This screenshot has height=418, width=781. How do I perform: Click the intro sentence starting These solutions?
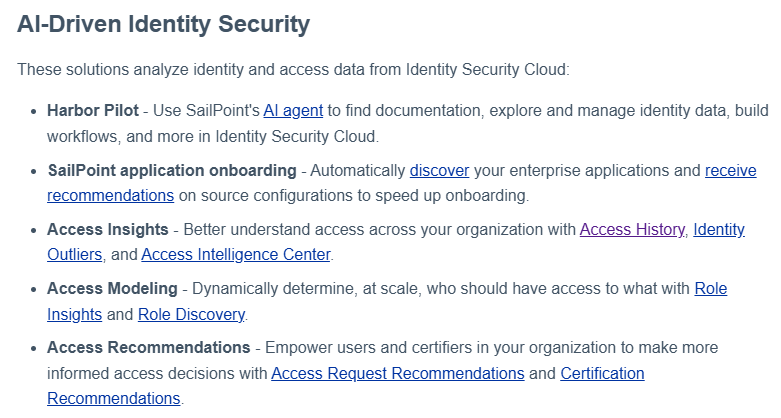(x=293, y=69)
